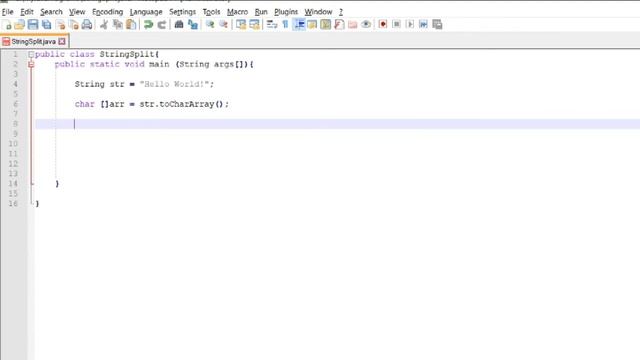Screen dimensions: 640x360
Task: Click the Open file folder icon
Action: [20, 24]
